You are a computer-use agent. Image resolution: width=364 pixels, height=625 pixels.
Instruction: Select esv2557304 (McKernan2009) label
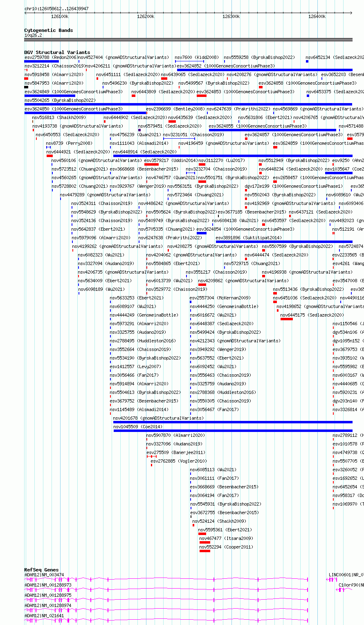click(x=220, y=298)
